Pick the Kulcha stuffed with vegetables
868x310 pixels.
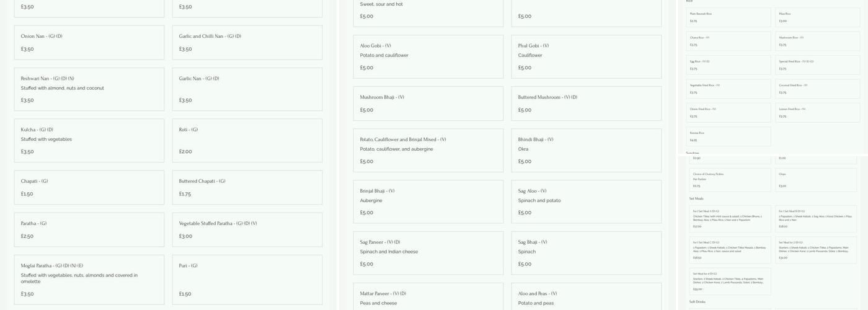(89, 140)
